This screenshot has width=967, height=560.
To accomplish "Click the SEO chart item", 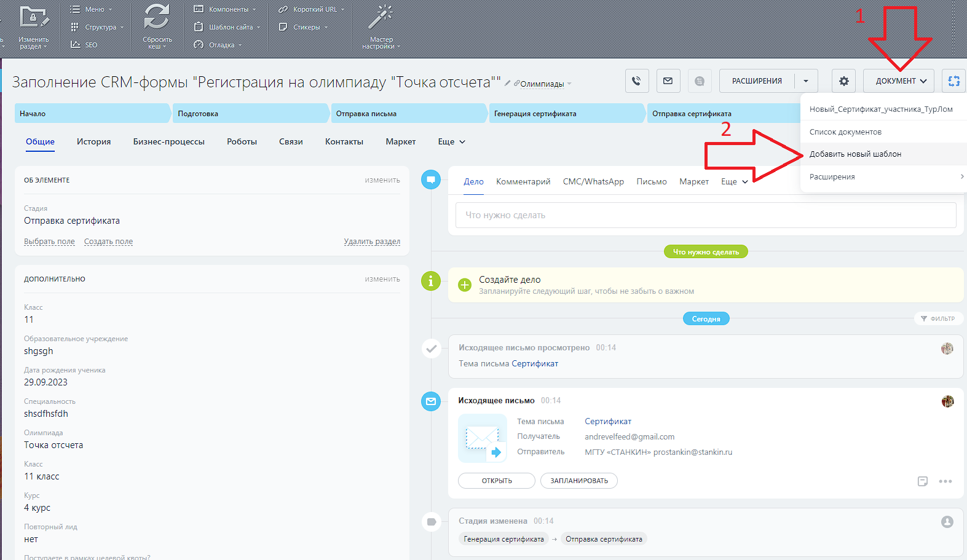I will pyautogui.click(x=84, y=44).
